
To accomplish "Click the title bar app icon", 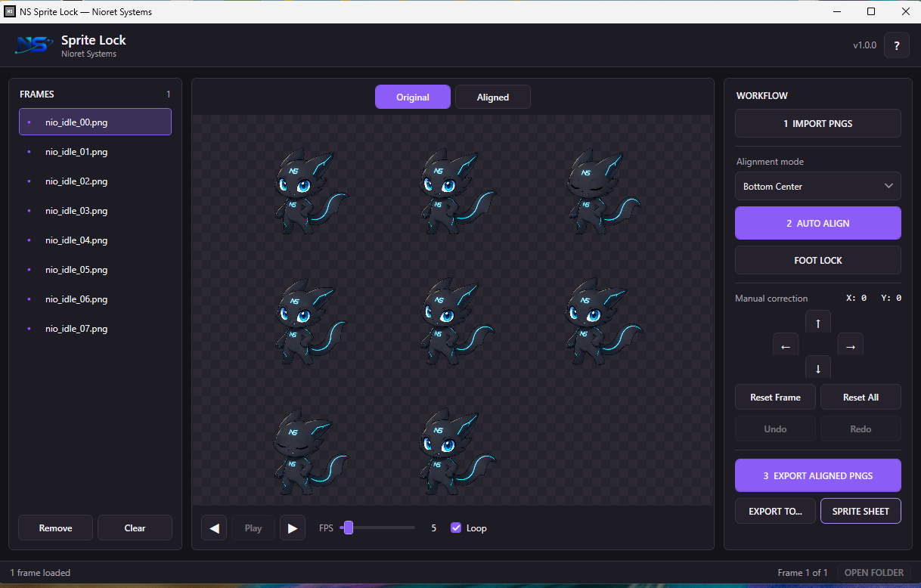I will click(11, 11).
